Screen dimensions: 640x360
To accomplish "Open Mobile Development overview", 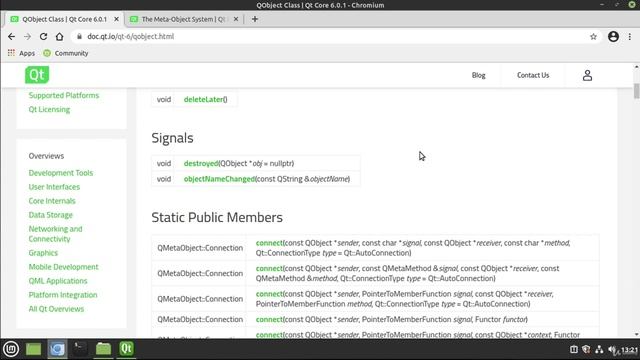I will pos(63,267).
